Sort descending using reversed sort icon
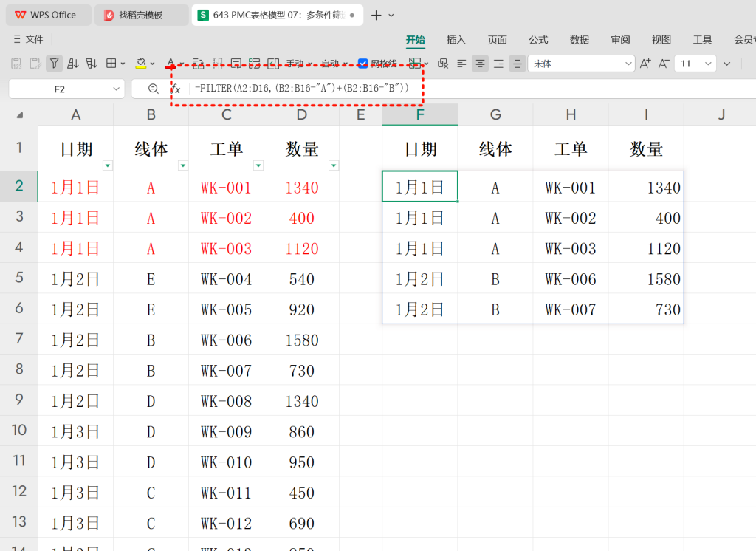 point(92,64)
